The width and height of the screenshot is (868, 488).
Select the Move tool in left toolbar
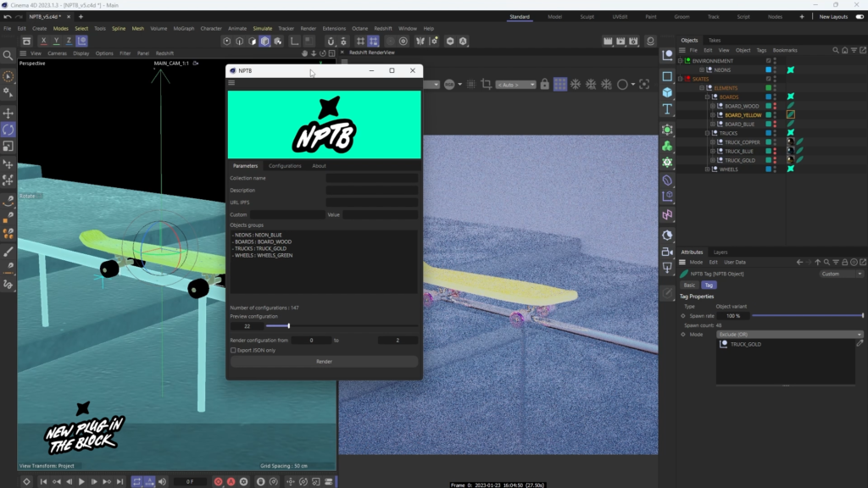(8, 114)
